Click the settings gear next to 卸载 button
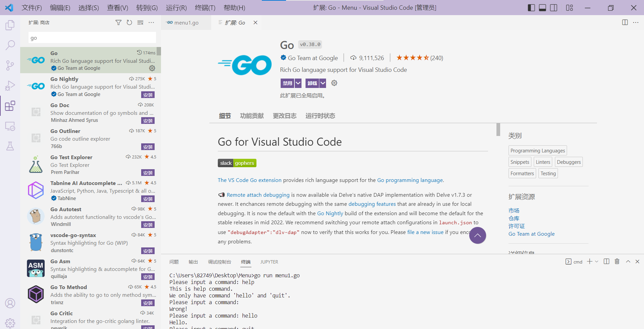The image size is (644, 329). [334, 83]
